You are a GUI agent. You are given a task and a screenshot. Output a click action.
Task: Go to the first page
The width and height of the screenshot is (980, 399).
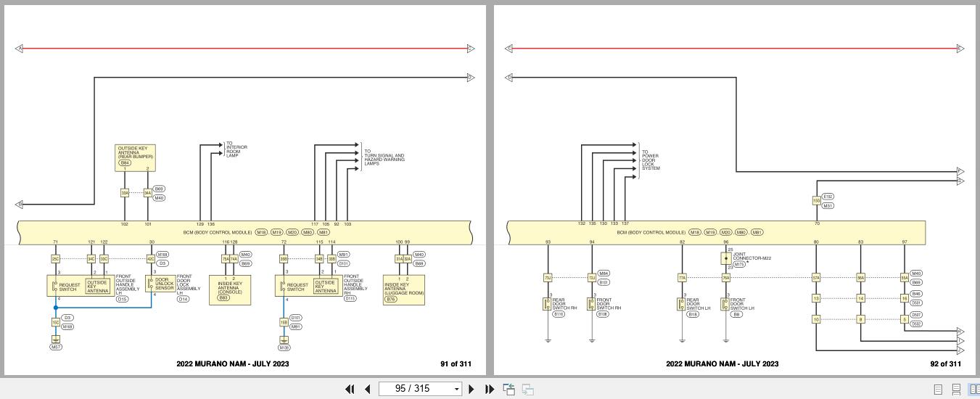[x=350, y=389]
